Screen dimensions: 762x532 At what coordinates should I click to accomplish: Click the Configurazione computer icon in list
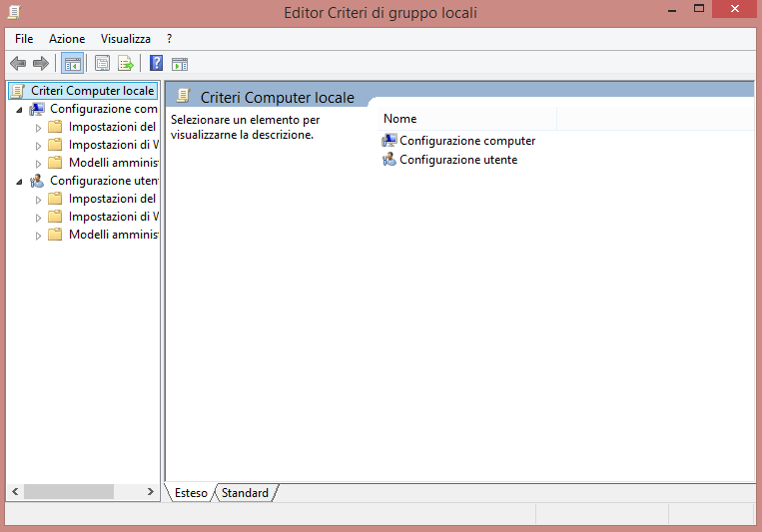click(389, 141)
